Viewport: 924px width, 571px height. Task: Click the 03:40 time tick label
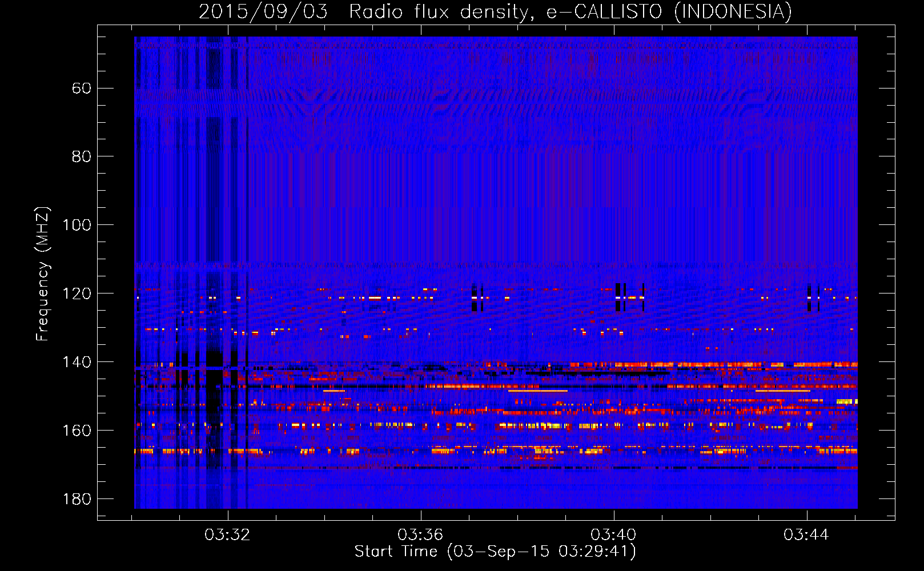[x=614, y=535]
